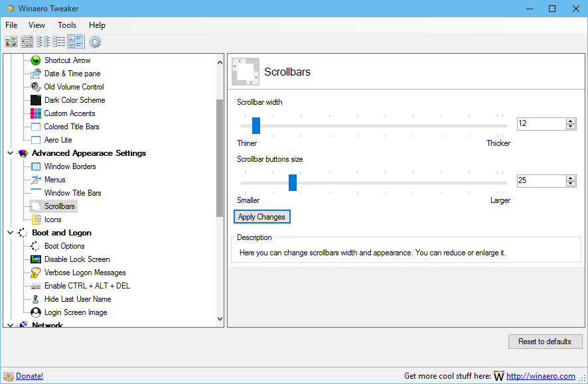This screenshot has width=588, height=384.
Task: Select Hide Last User Name label
Action: [78, 299]
